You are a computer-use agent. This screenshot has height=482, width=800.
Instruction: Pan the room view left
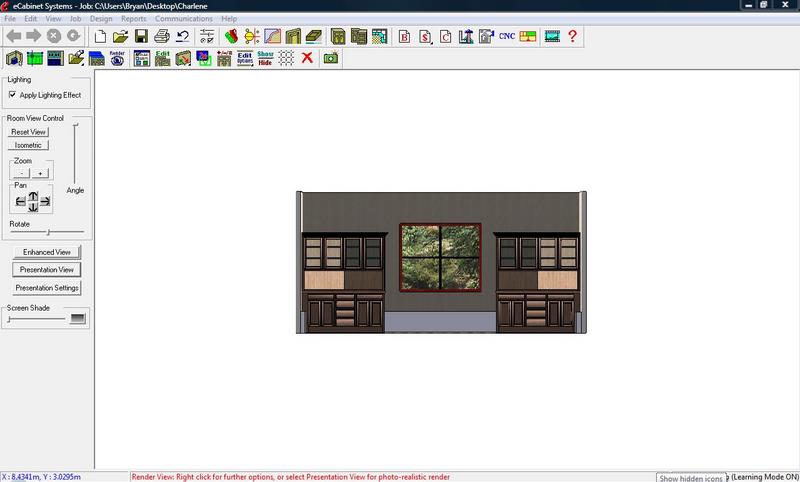20,201
